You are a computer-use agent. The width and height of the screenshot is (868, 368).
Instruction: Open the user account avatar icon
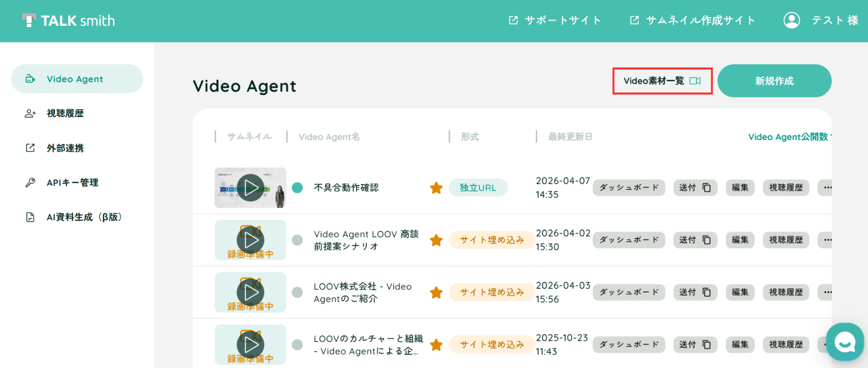click(792, 20)
